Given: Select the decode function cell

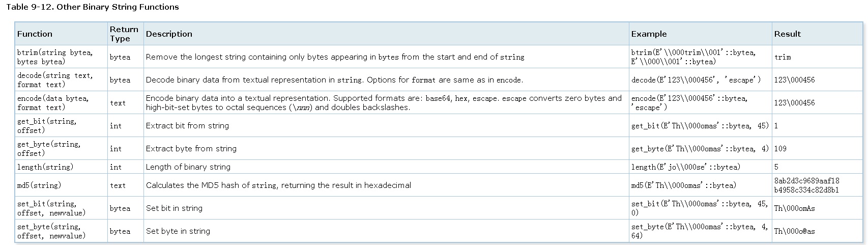Looking at the screenshot, I should (x=55, y=80).
